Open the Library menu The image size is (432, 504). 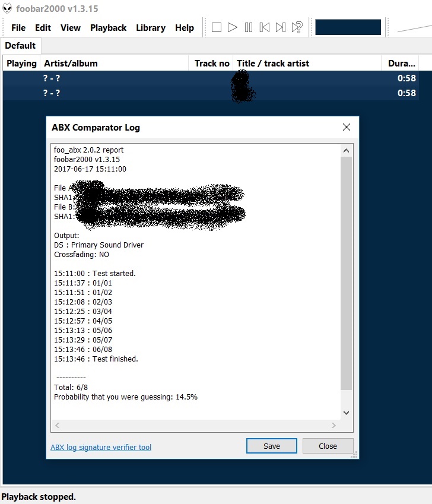tap(151, 28)
